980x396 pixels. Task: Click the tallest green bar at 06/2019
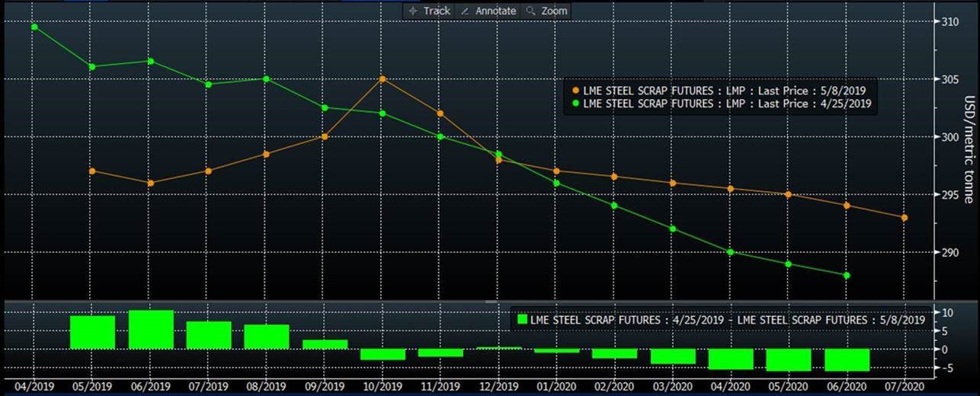pyautogui.click(x=151, y=330)
